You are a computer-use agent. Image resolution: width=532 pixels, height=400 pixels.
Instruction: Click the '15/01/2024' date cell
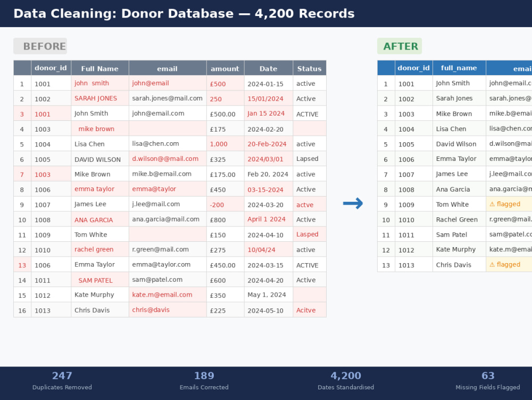pos(268,99)
